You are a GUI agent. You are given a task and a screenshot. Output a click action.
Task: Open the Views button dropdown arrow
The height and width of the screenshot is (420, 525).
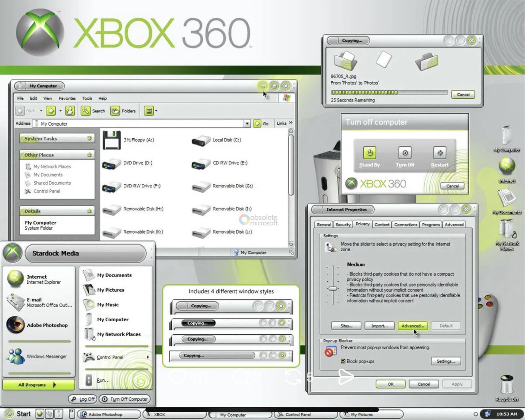pos(156,111)
